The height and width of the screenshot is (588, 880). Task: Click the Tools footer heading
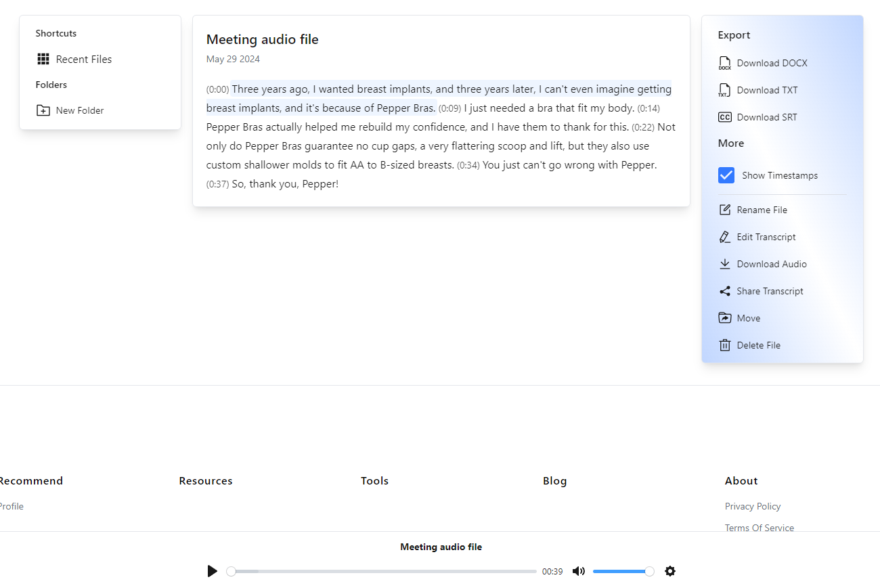pyautogui.click(x=375, y=481)
